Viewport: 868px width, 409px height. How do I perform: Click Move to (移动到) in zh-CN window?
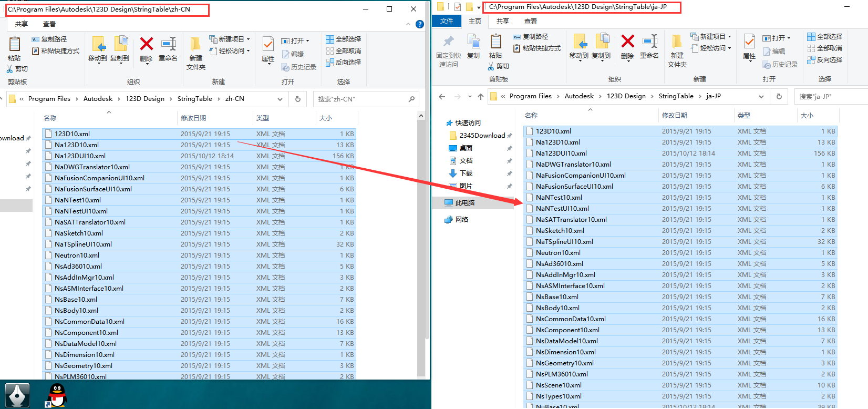click(98, 49)
